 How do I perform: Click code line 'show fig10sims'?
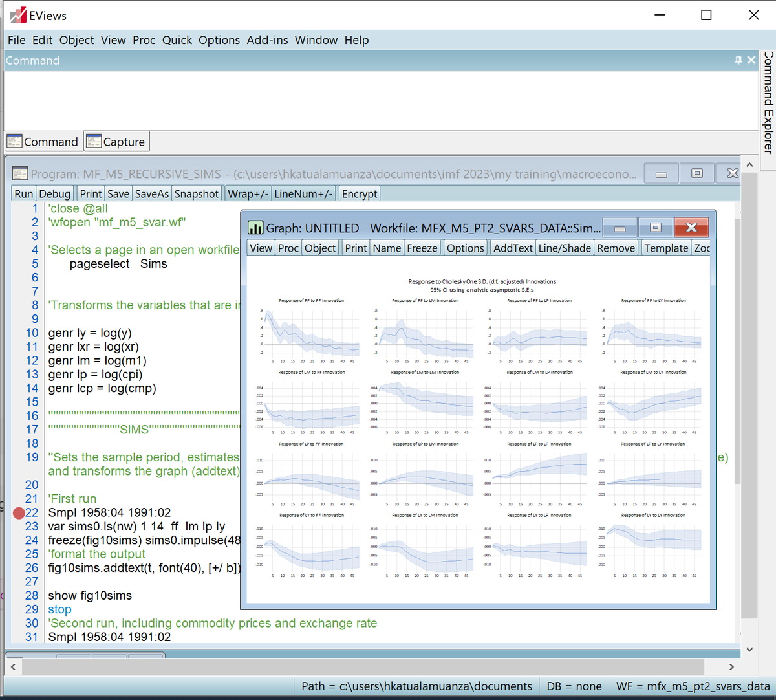[x=90, y=595]
